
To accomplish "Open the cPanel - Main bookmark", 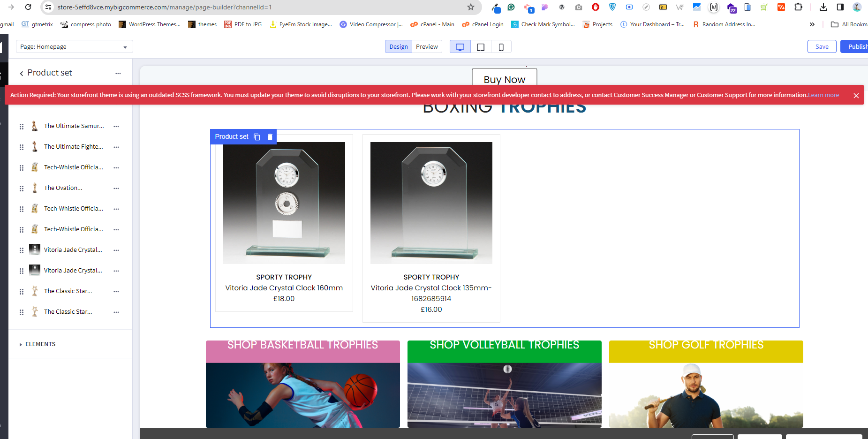I will coord(432,24).
